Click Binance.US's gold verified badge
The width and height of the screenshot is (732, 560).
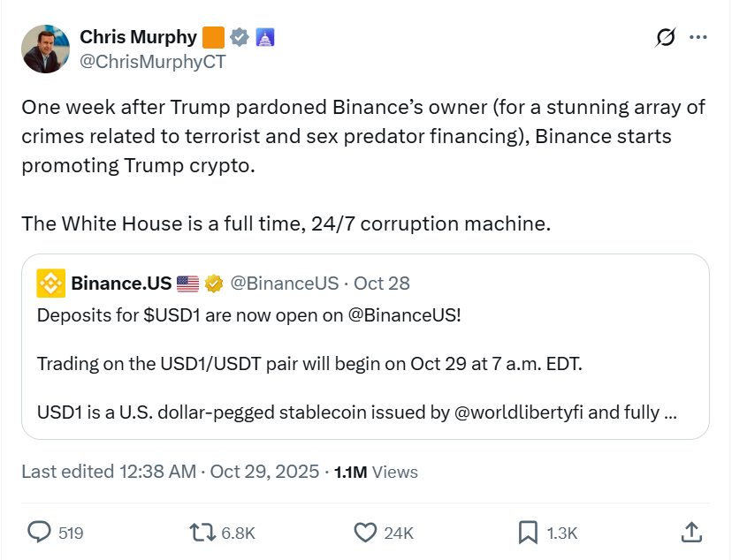click(x=211, y=283)
